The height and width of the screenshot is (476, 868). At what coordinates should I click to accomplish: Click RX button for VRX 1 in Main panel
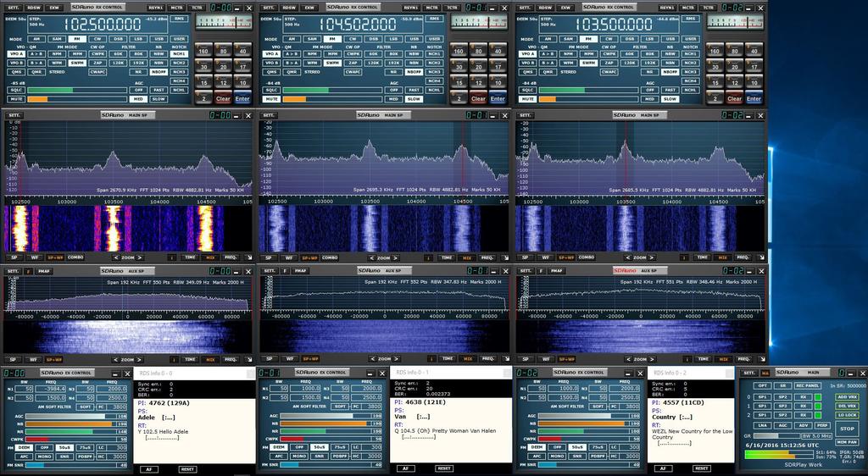click(804, 406)
